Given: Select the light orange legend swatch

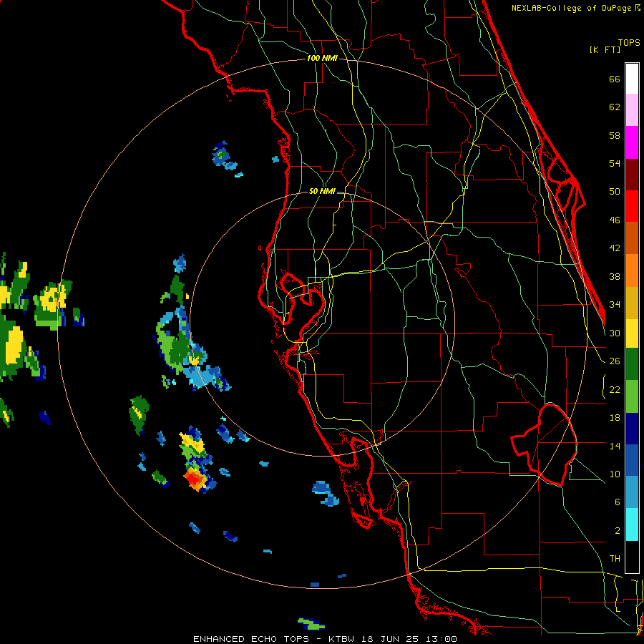Looking at the screenshot, I should tap(632, 270).
